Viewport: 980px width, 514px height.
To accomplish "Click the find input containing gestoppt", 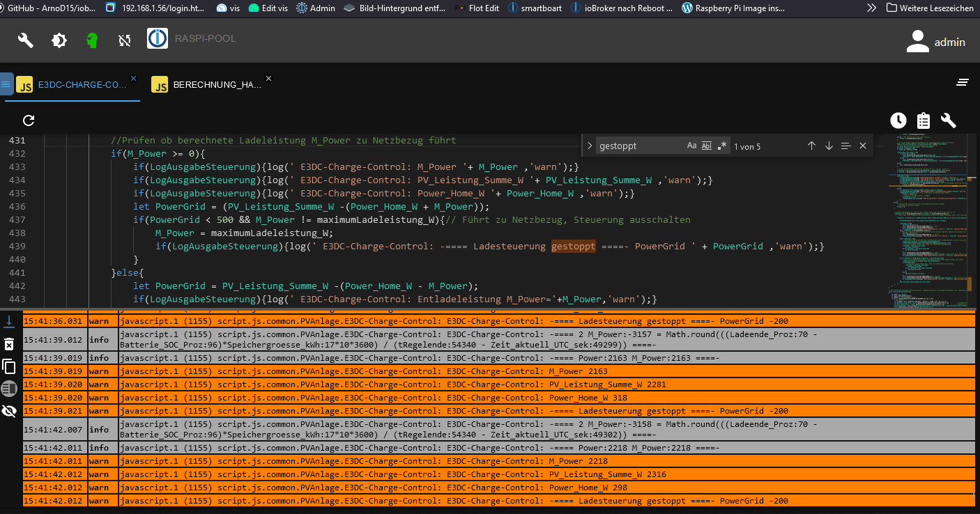I will (x=640, y=146).
